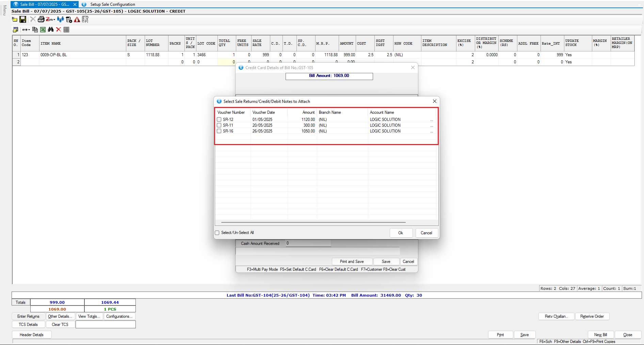Open the column width arrows dropdown
Image resolution: width=644 pixels, height=345 pixels.
tap(26, 30)
